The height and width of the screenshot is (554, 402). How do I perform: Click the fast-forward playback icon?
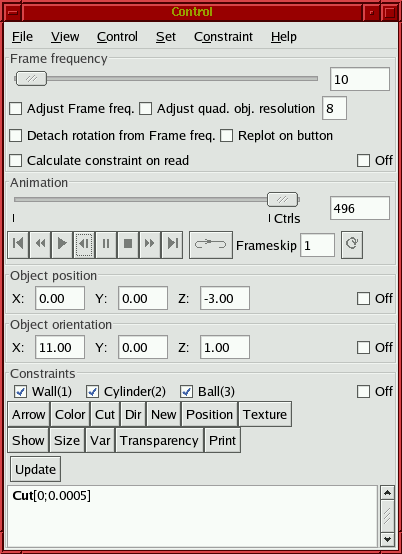[150, 244]
